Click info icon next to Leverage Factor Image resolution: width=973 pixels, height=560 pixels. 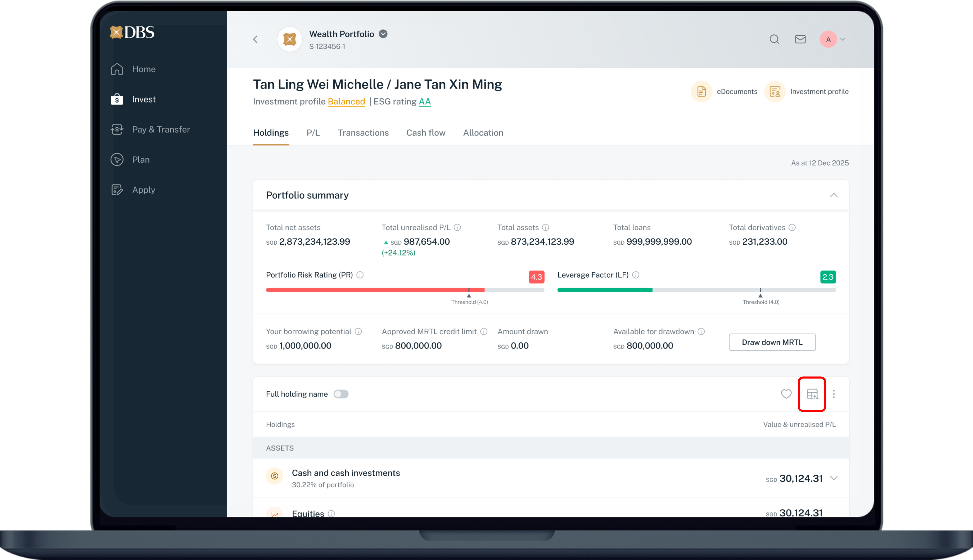pyautogui.click(x=636, y=275)
